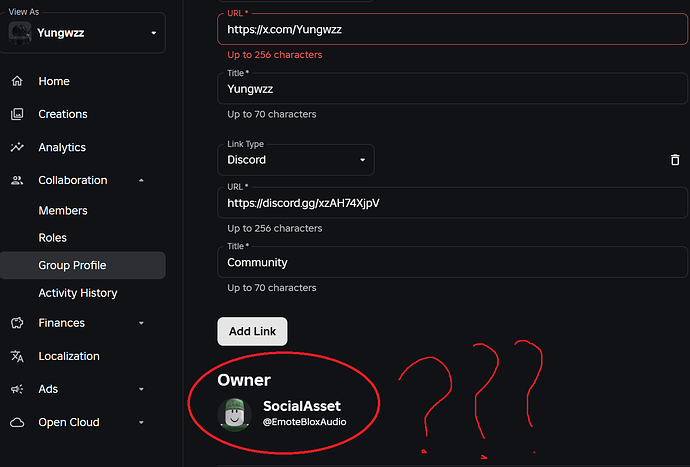Select Roles in the sidebar
This screenshot has height=467, width=690.
pos(53,238)
